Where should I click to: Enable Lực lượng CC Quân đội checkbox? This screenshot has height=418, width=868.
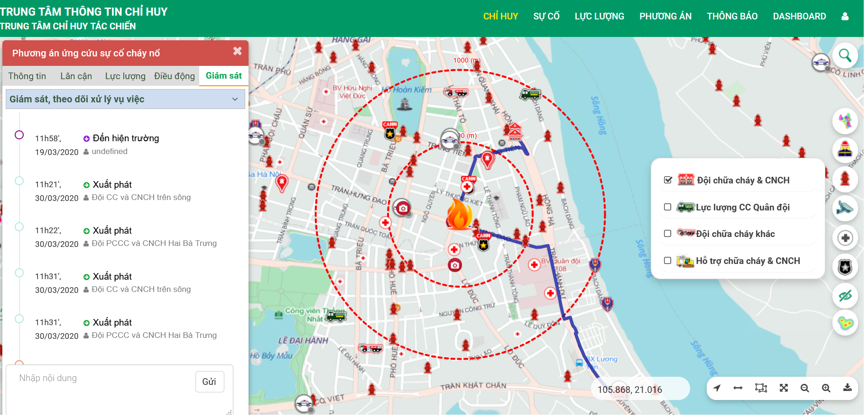coord(668,207)
